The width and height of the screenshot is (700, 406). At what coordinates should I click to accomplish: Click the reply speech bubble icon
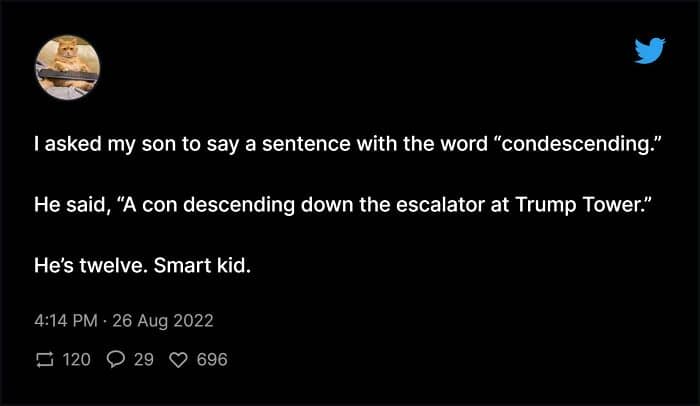point(115,359)
